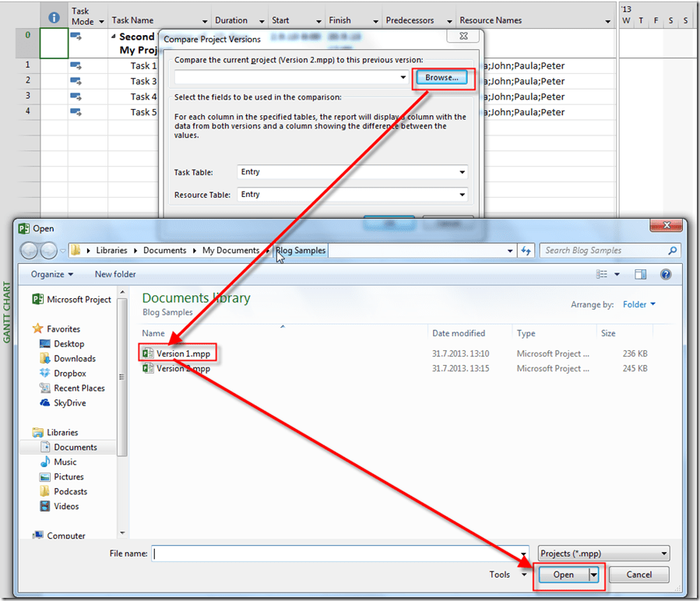The height and width of the screenshot is (601, 700).
Task: Go to SkyDrive folder
Action: click(69, 403)
